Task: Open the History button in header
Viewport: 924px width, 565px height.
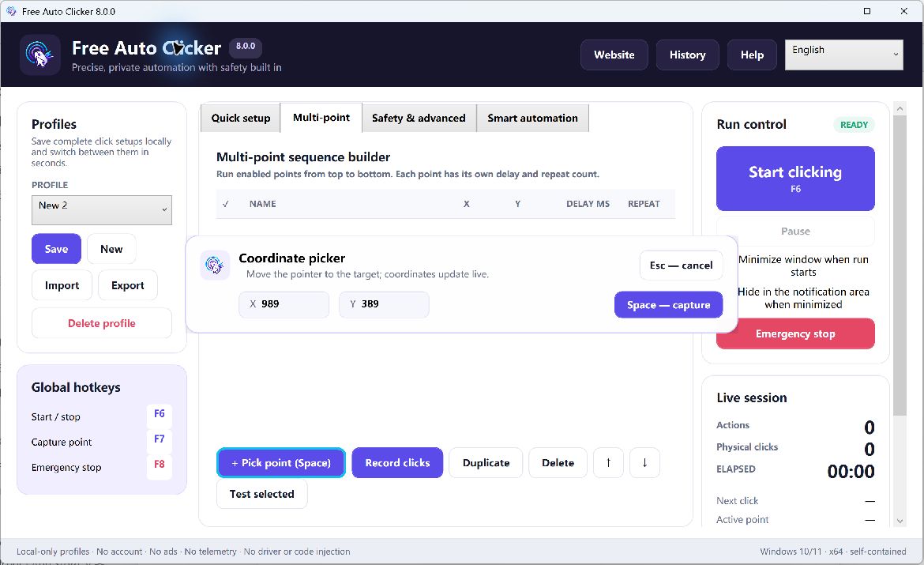Action: 687,55
